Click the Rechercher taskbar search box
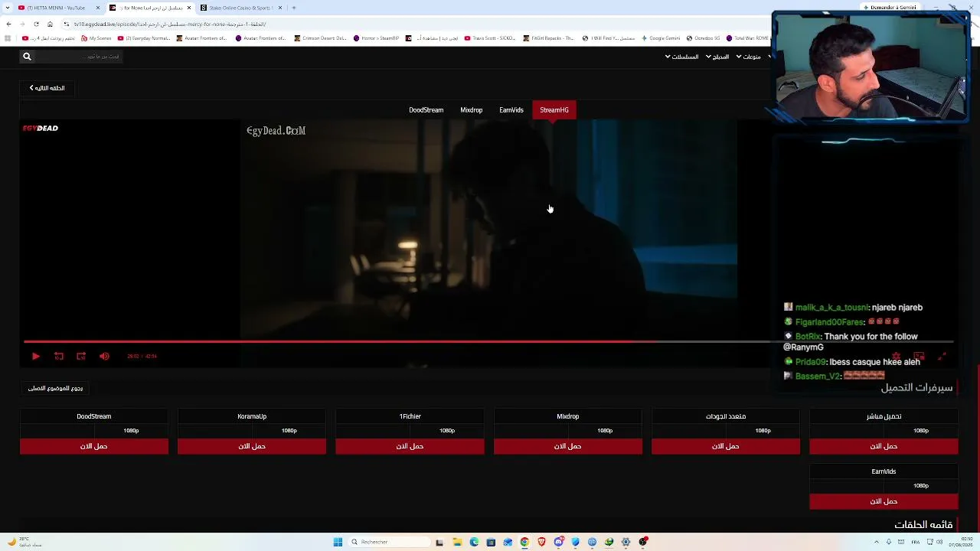 pos(388,542)
